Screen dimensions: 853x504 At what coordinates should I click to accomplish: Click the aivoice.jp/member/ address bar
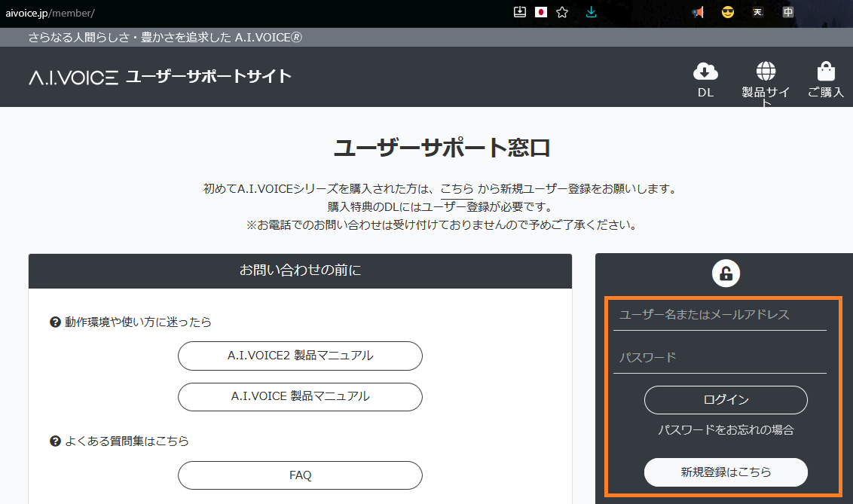click(x=50, y=13)
